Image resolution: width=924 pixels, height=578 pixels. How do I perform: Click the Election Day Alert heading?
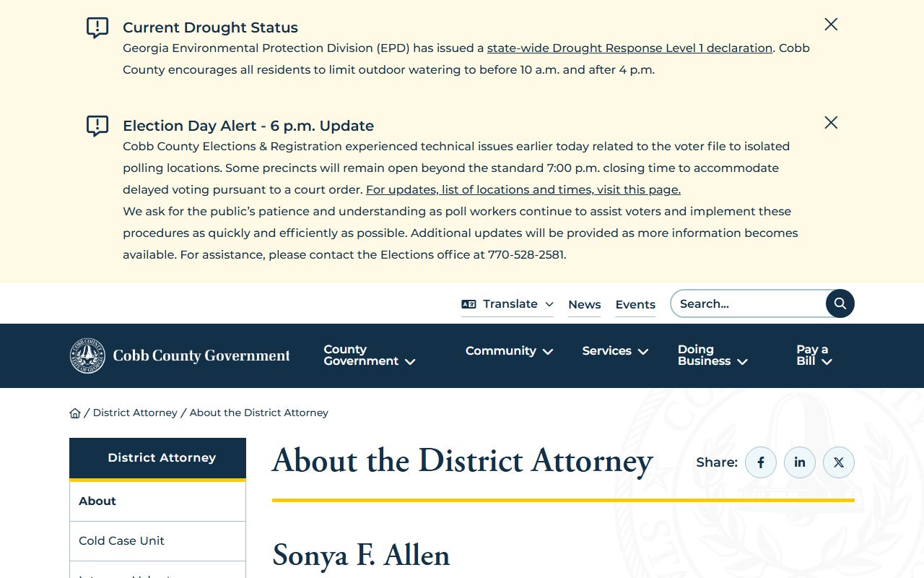[248, 126]
